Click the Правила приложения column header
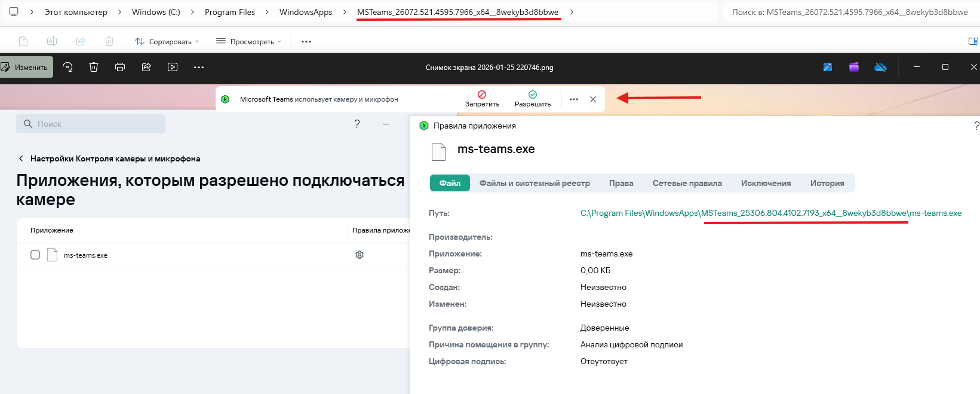The height and width of the screenshot is (394, 980). [x=380, y=230]
